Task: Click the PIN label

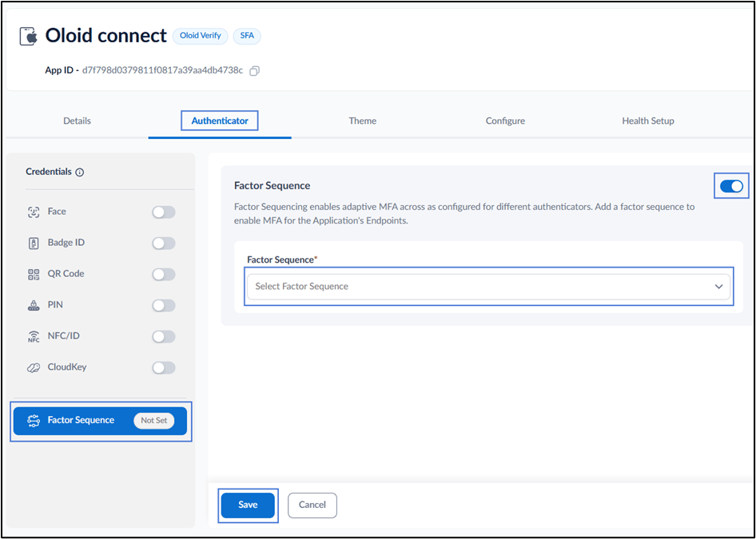Action: point(55,305)
